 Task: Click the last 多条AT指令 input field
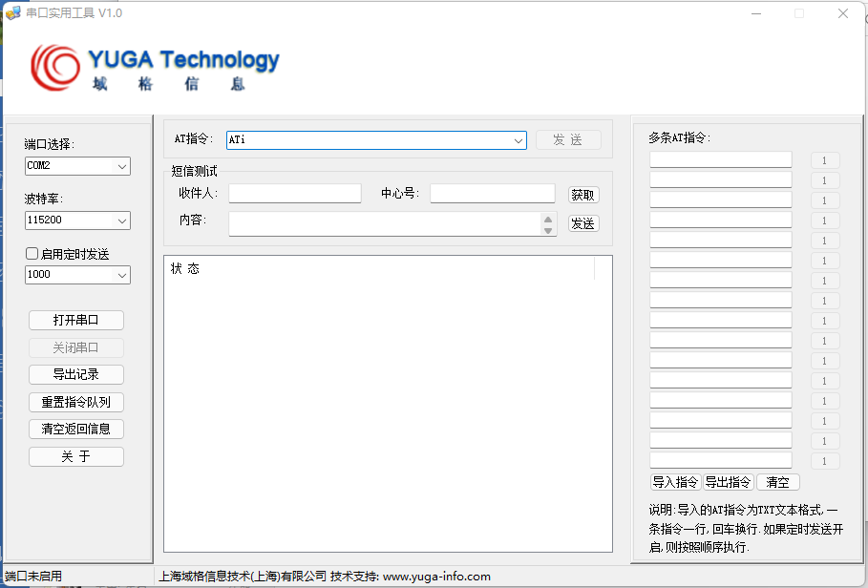click(x=721, y=461)
